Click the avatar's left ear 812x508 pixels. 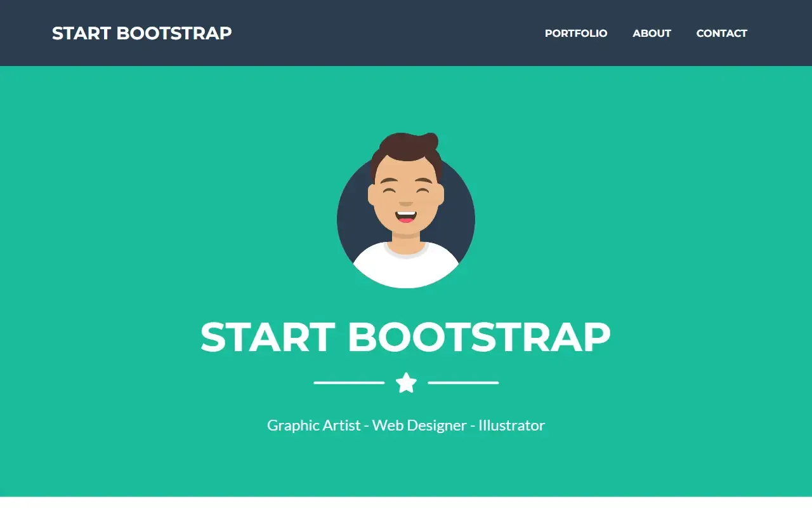[x=372, y=194]
